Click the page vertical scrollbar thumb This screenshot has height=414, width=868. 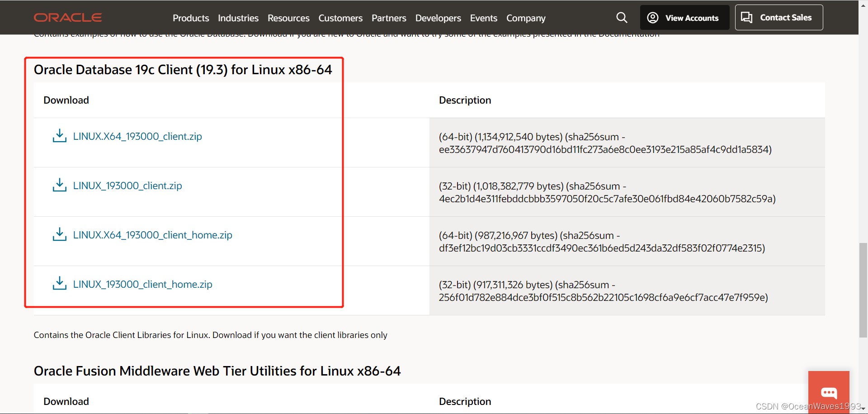(x=863, y=290)
